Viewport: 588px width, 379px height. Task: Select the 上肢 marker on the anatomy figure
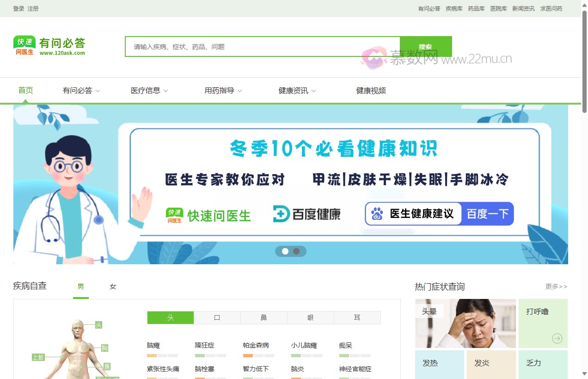click(x=39, y=357)
